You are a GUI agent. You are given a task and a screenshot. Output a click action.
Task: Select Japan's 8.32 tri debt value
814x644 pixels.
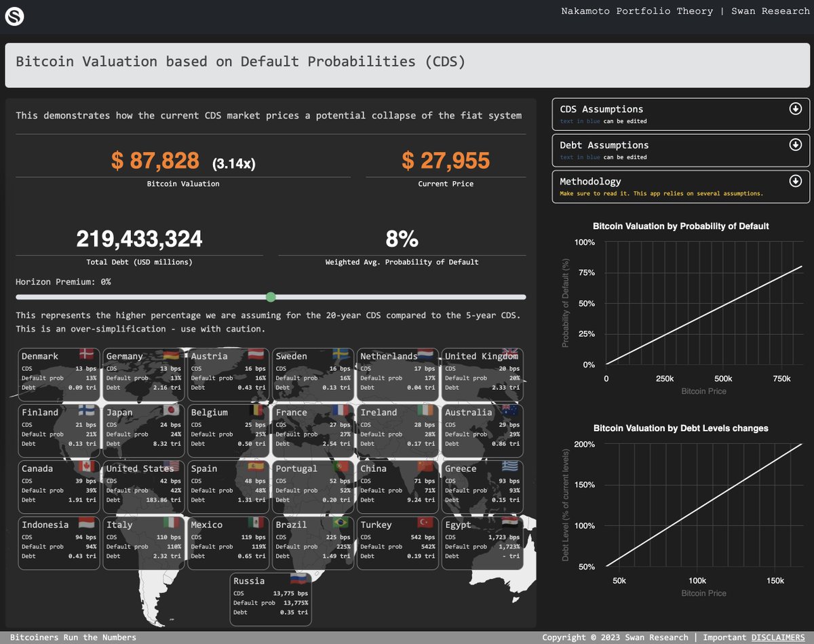166,443
